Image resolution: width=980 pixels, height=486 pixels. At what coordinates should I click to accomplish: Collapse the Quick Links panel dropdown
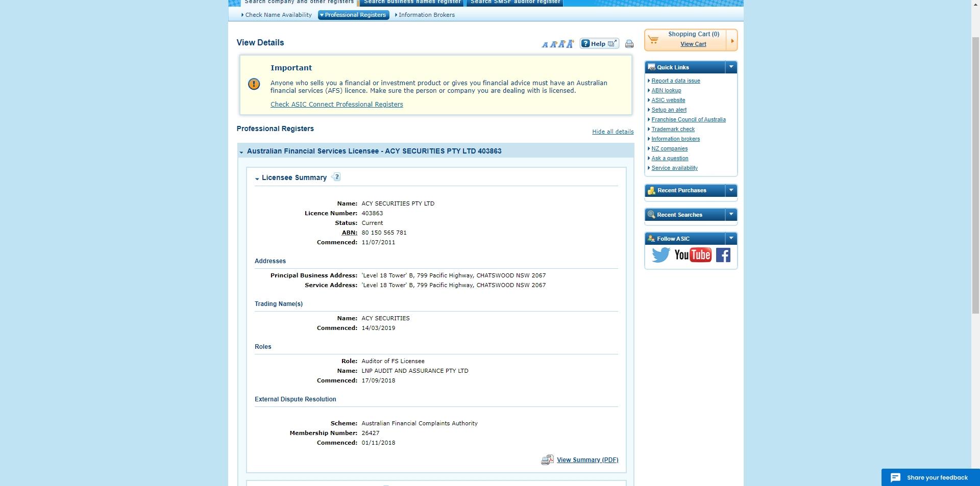coord(731,67)
